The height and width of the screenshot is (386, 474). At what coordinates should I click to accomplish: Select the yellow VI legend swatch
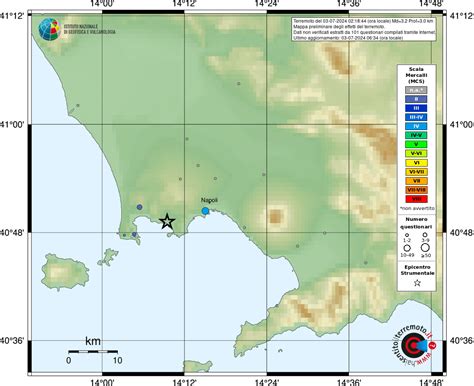tap(416, 163)
